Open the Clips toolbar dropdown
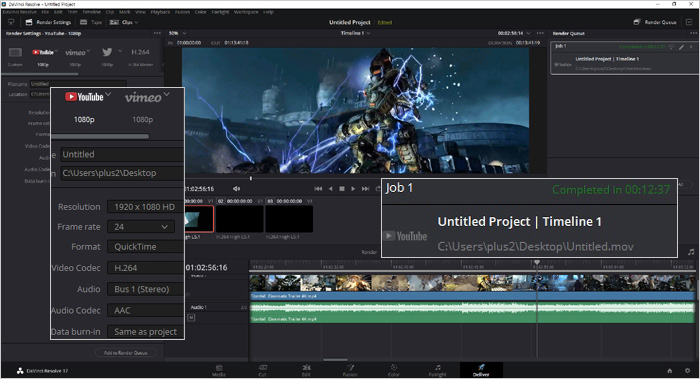This screenshot has width=700, height=379. tap(124, 22)
